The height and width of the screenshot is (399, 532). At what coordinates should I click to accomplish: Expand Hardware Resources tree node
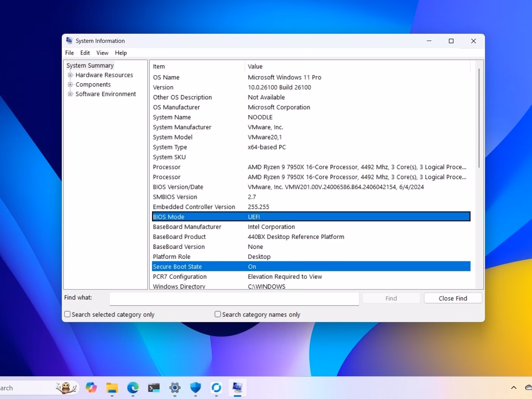[x=70, y=75]
